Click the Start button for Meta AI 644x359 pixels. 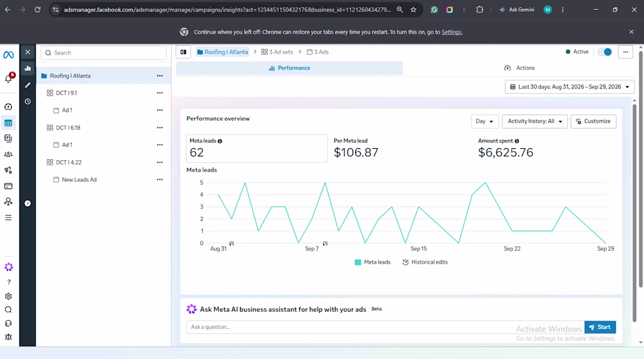600,327
